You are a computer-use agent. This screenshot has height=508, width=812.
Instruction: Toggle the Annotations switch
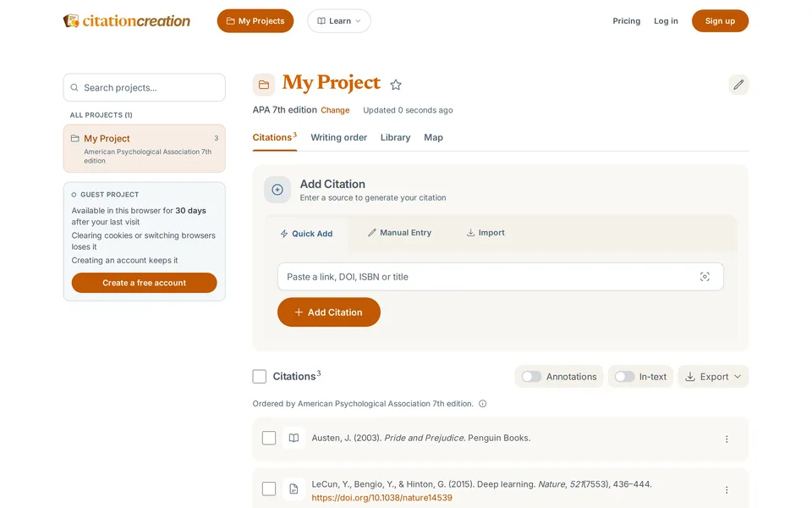point(531,377)
